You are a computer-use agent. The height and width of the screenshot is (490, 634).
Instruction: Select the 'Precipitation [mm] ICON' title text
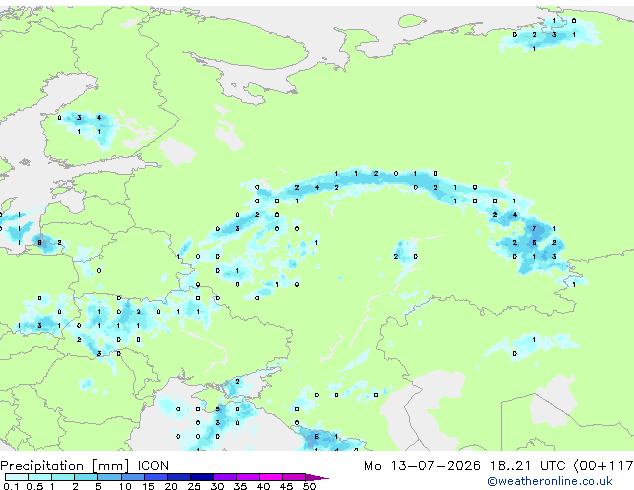pos(85,466)
